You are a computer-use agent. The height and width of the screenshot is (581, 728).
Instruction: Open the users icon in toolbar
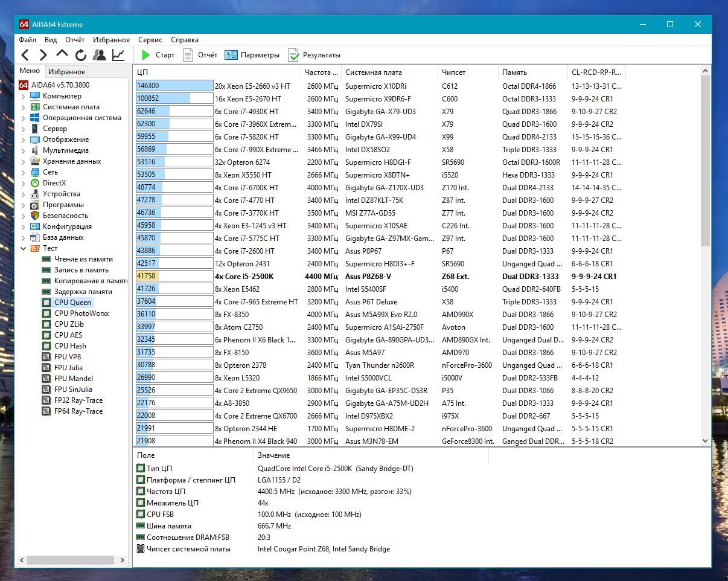(100, 55)
